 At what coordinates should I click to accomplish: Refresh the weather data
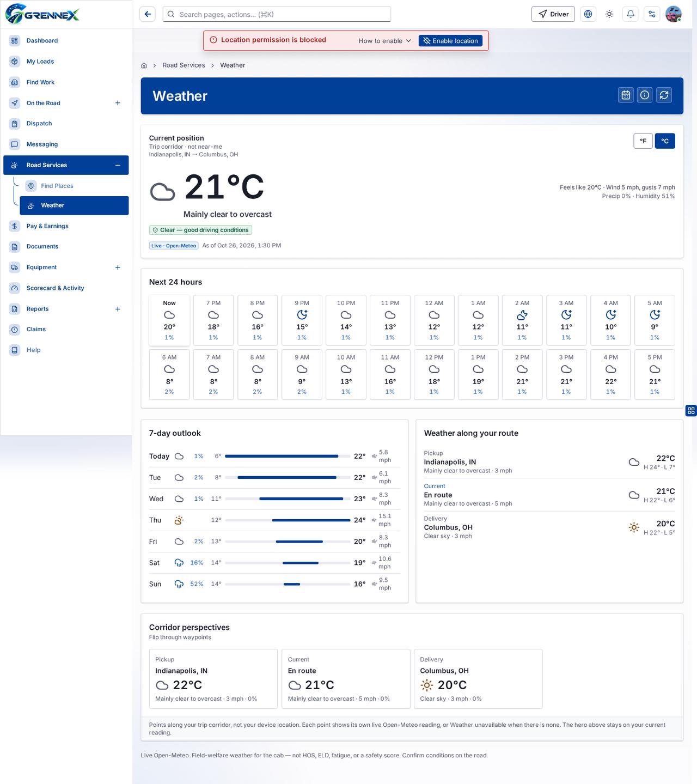(x=664, y=95)
